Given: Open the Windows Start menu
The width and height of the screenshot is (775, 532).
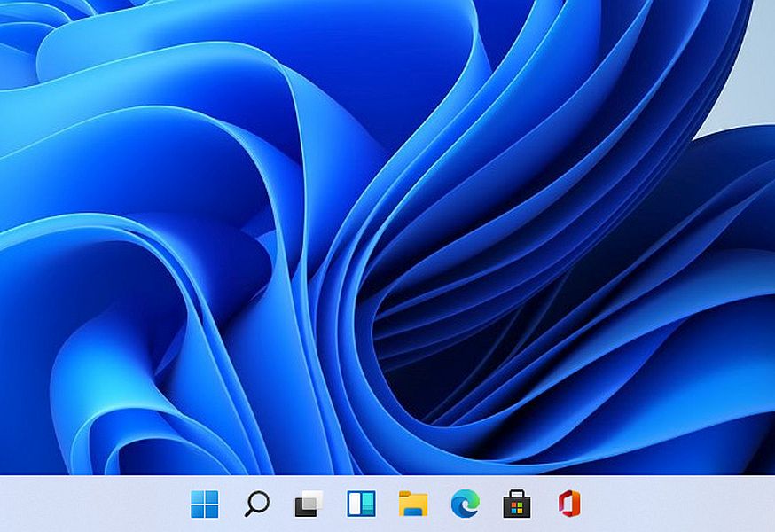Looking at the screenshot, I should pyautogui.click(x=205, y=504).
